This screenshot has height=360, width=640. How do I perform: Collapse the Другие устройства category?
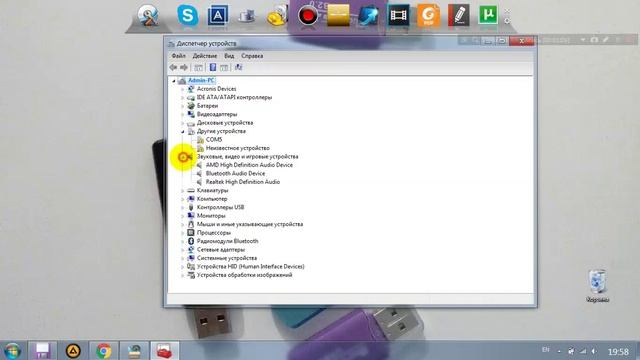pyautogui.click(x=182, y=131)
